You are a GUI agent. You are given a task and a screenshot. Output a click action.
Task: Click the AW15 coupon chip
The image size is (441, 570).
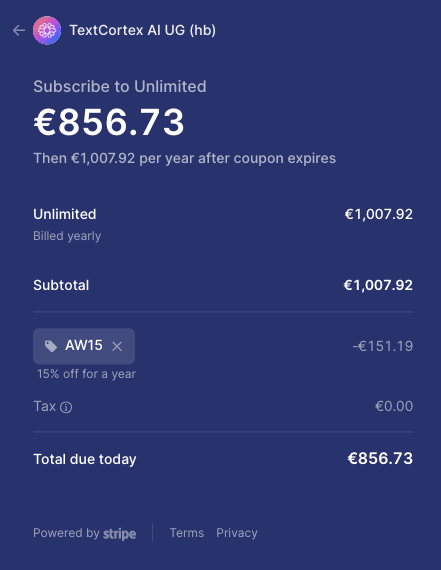(84, 346)
